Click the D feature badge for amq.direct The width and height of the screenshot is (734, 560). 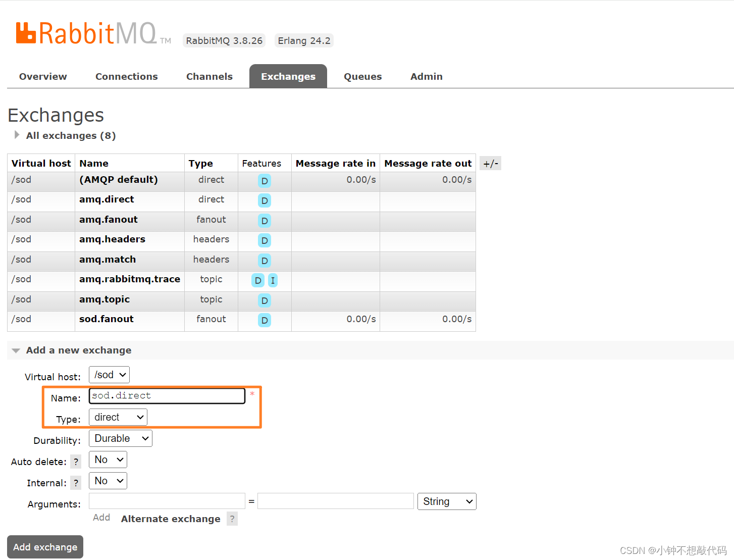pyautogui.click(x=265, y=200)
